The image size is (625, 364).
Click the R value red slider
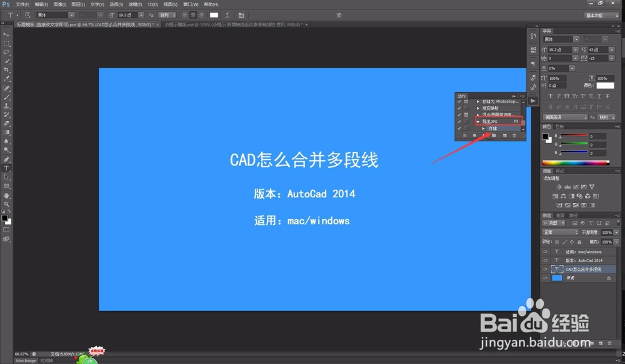(574, 136)
